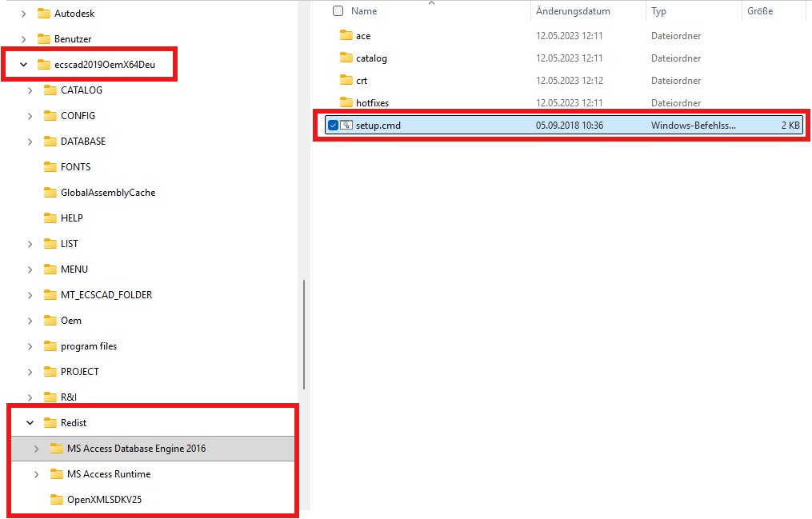Click the FONTS folder icon
This screenshot has width=812, height=519.
coord(50,166)
